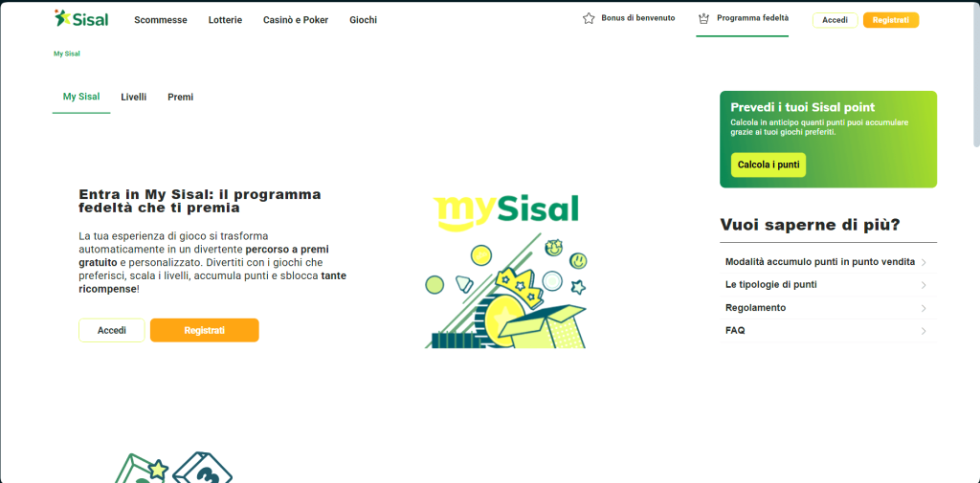Screen dimensions: 980x483
Task: Expand the FAQ chevron arrow
Action: click(923, 331)
